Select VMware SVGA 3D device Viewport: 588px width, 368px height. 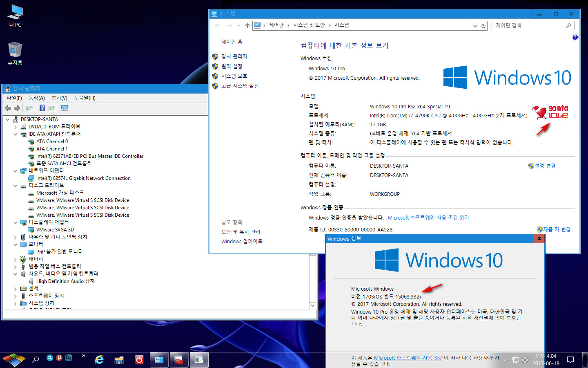click(x=55, y=230)
